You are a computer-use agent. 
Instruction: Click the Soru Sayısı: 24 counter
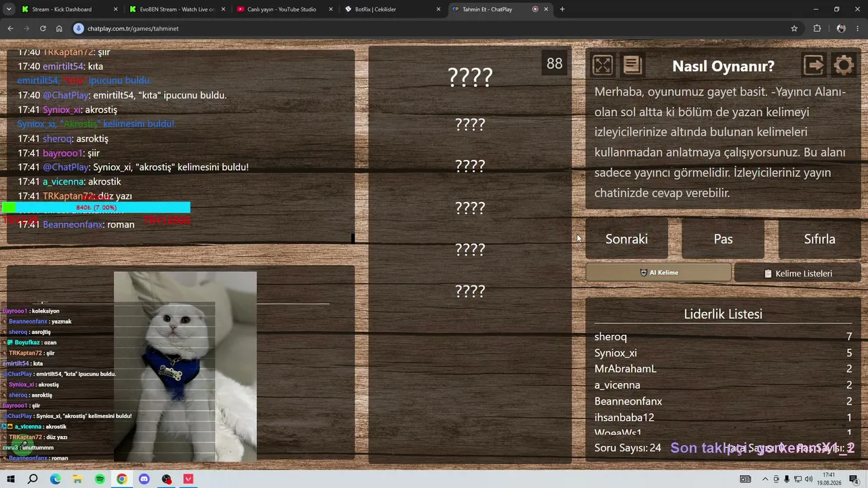pyautogui.click(x=627, y=448)
